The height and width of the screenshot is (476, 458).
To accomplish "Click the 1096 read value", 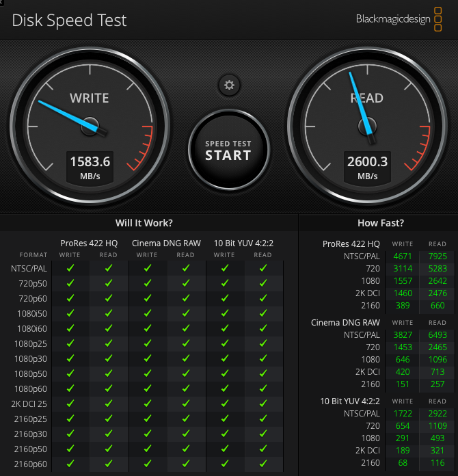I will (437, 360).
